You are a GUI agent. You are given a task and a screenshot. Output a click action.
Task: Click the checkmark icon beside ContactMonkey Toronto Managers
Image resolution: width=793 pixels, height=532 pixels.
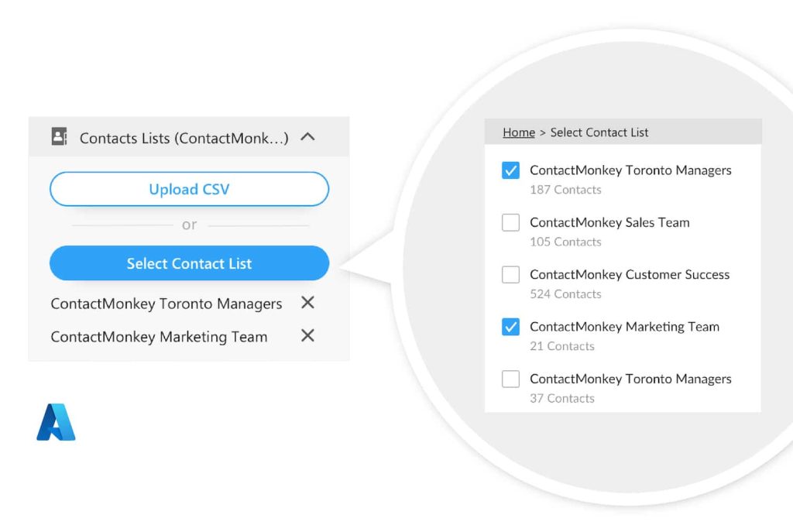510,170
